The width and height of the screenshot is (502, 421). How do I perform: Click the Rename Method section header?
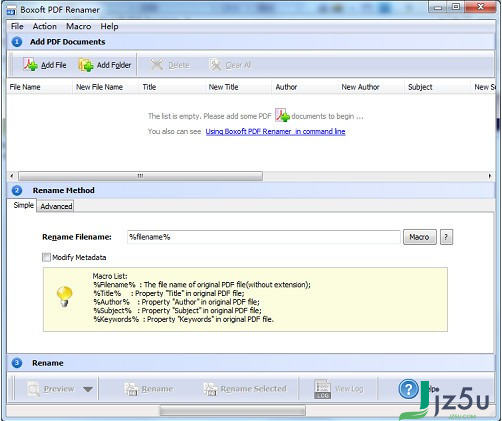click(x=251, y=190)
